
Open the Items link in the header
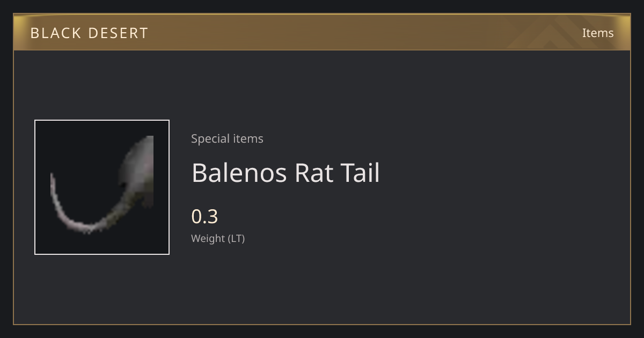598,33
